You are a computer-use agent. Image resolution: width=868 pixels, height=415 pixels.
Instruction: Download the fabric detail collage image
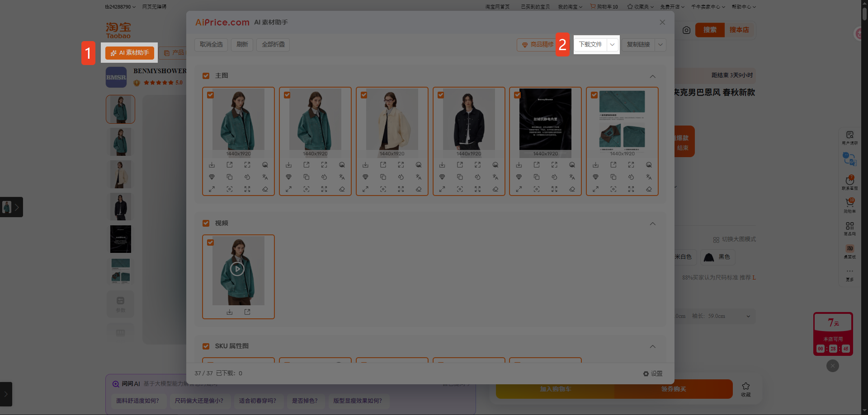point(595,165)
